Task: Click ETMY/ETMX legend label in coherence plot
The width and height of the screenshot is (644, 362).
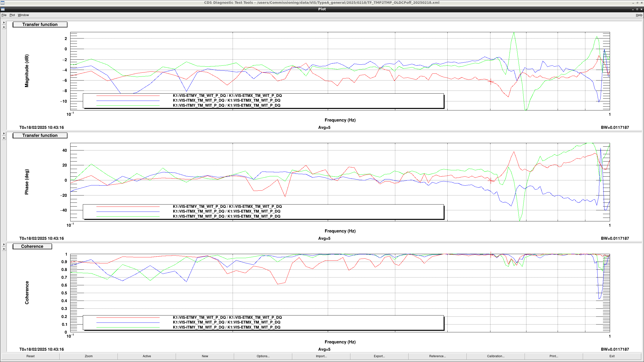Action: [x=227, y=317]
